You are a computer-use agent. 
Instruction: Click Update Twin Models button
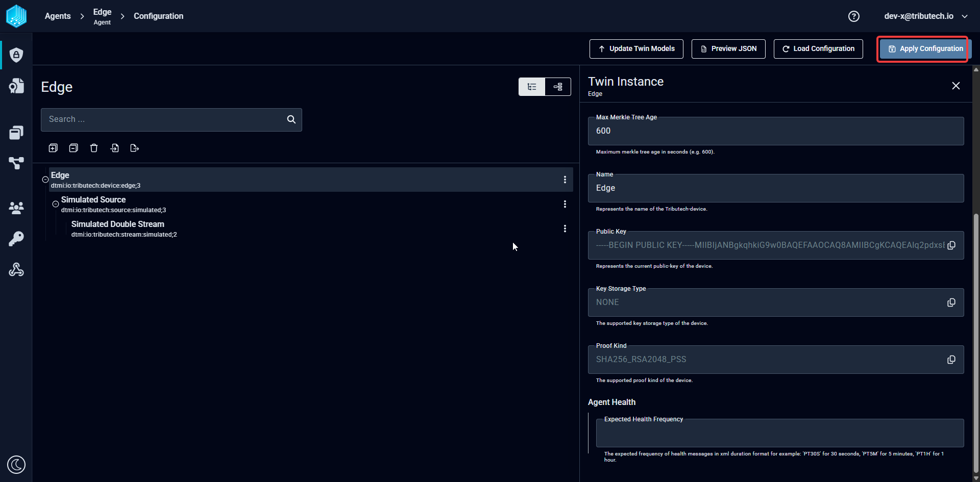pyautogui.click(x=636, y=49)
